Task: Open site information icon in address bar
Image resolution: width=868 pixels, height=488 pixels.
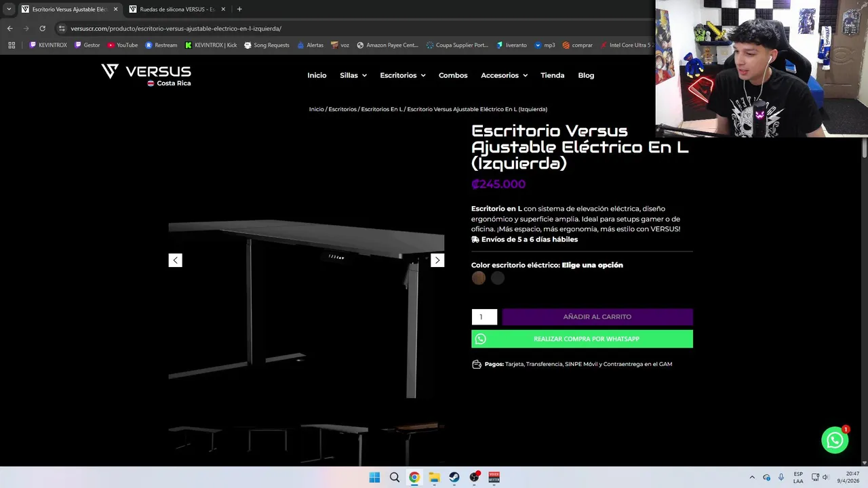Action: pos(62,28)
